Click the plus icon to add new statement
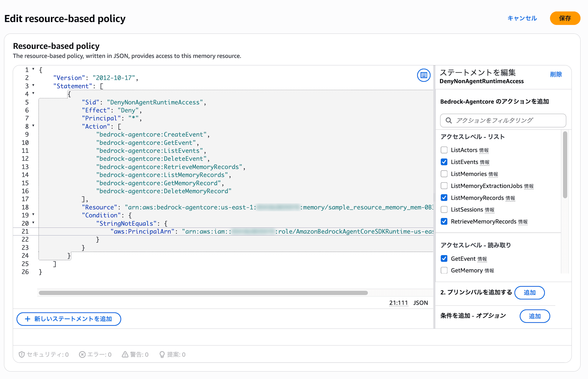The width and height of the screenshot is (588, 379). 28,319
